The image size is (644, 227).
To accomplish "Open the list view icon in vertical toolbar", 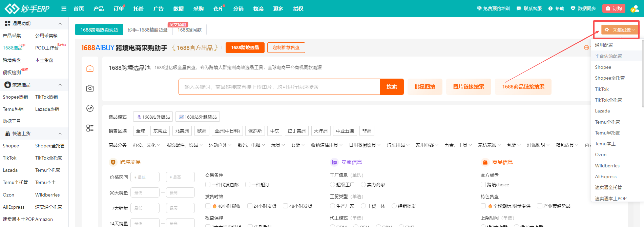I will point(90,128).
